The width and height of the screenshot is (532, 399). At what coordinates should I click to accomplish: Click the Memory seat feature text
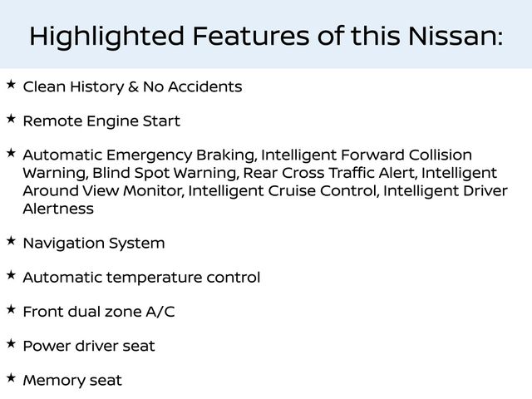tap(72, 381)
